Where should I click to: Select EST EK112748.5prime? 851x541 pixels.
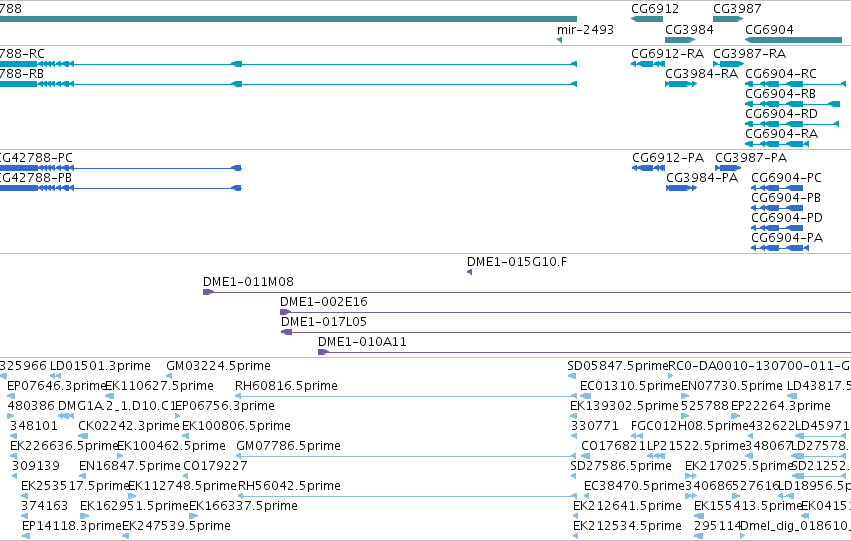coord(182,486)
